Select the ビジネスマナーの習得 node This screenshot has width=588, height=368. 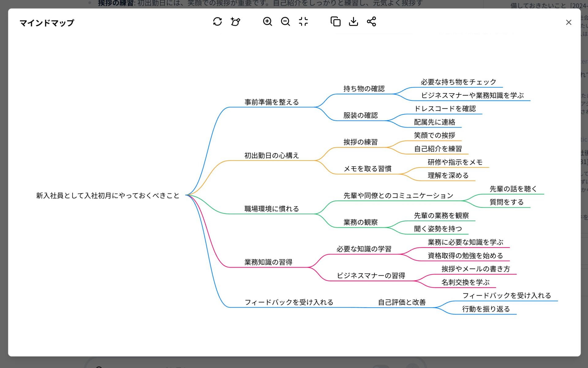(x=371, y=275)
